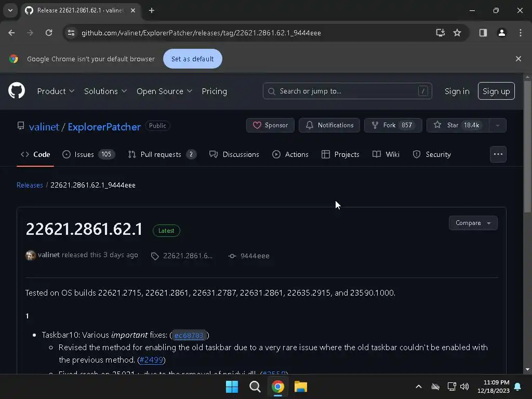Click the Latest release badge
The height and width of the screenshot is (399, 532).
(x=166, y=231)
